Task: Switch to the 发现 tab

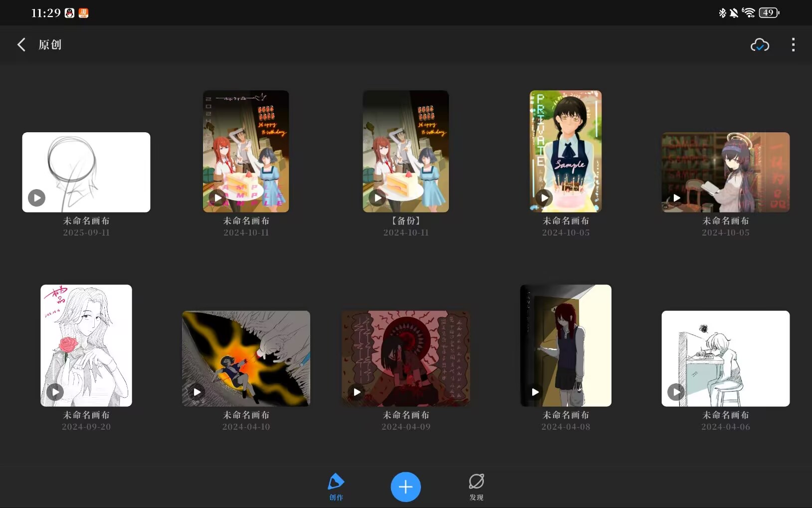Action: (476, 487)
